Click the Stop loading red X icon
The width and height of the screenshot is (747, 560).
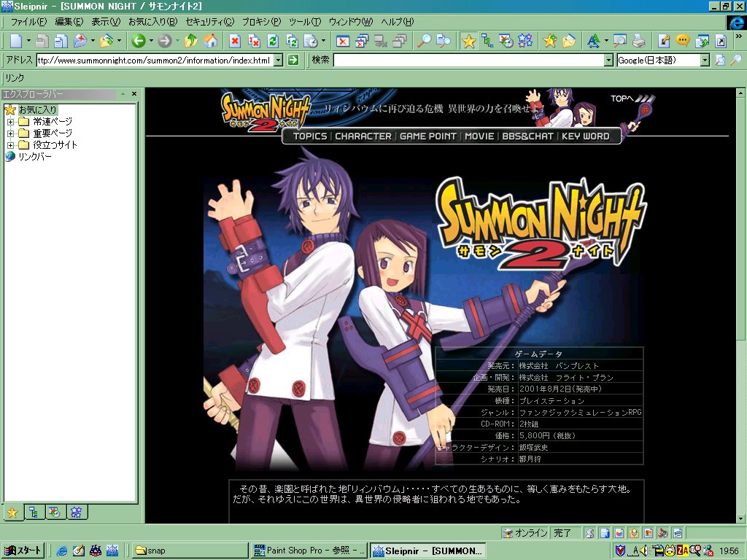(235, 41)
